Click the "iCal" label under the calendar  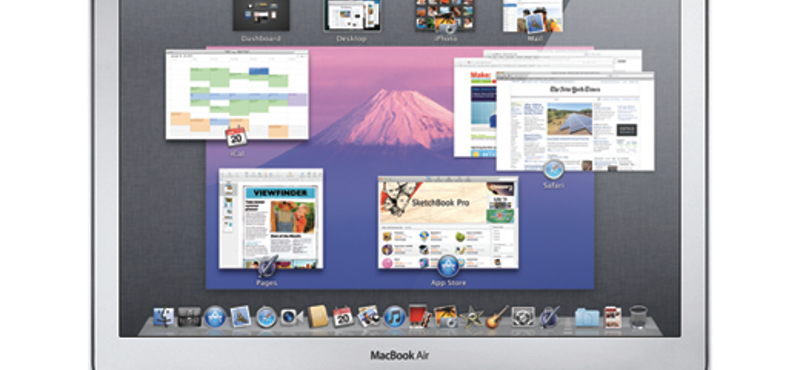click(x=237, y=153)
